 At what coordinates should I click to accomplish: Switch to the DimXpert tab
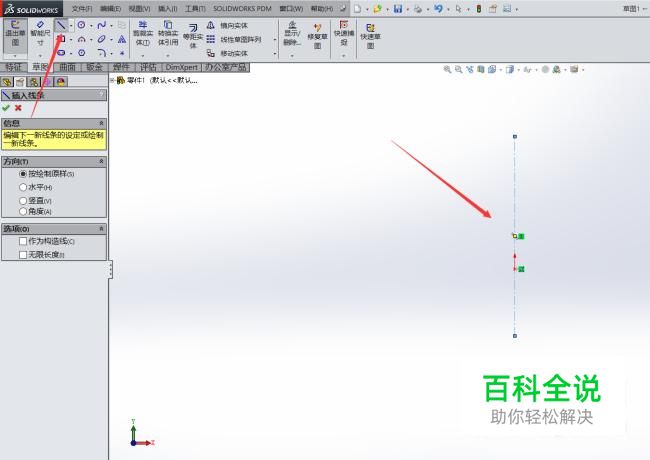pos(182,67)
